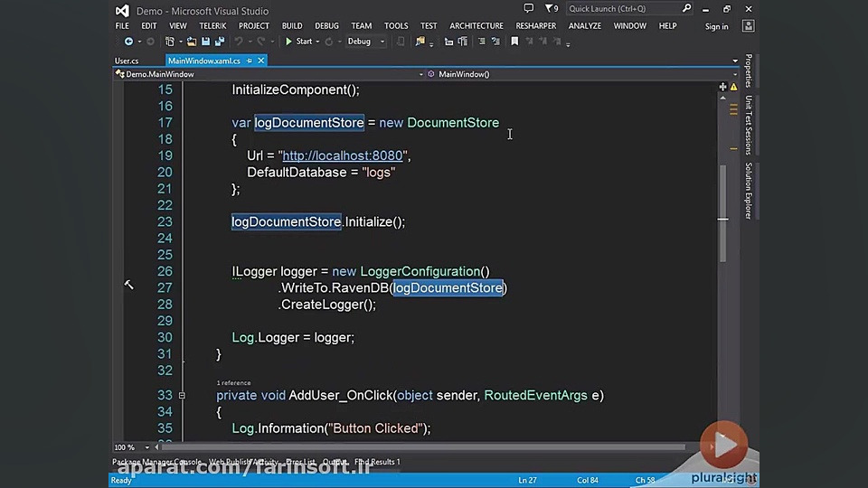Viewport: 868px width, 488px height.
Task: Open the ANALYZE menu
Action: [585, 26]
